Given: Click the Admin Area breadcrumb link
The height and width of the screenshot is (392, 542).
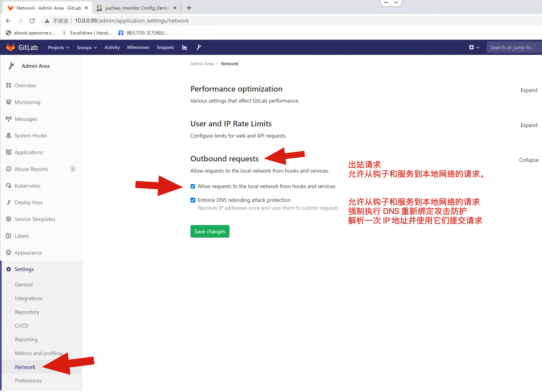Looking at the screenshot, I should [202, 64].
